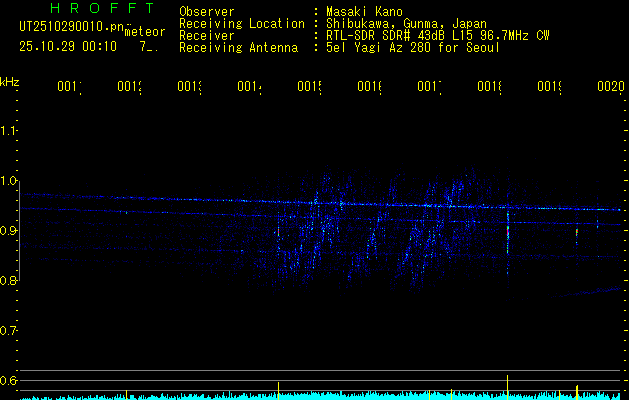This screenshot has width=629, height=400.
Task: Click the 0.6 frequency axis label
Action: (x=10, y=380)
